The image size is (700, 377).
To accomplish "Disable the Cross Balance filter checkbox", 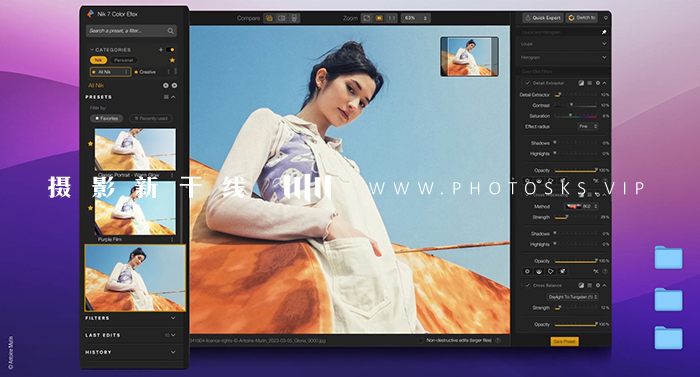I will pos(528,285).
